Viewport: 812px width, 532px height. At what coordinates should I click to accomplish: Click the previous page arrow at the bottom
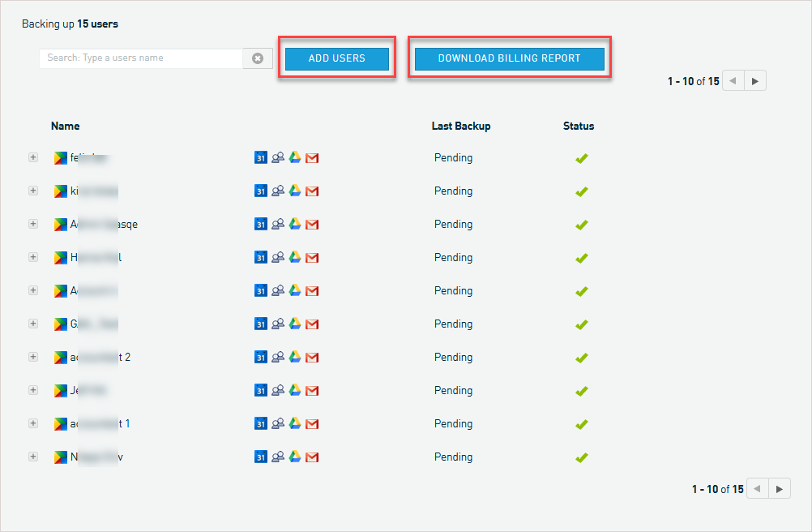coord(757,488)
